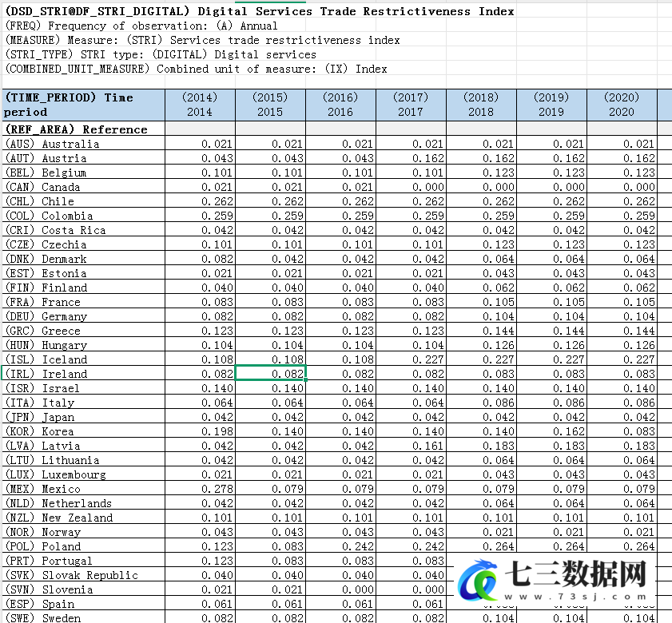Viewport: 672px width, 623px height.
Task: Select the (KOR) Korea row label
Action: (84, 431)
